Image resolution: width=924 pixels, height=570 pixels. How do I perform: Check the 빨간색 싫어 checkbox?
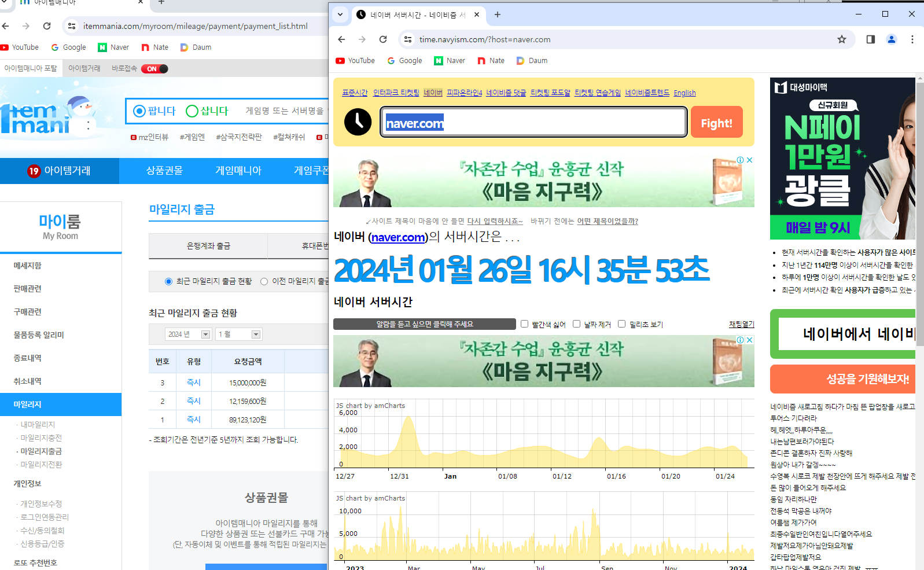[524, 324]
